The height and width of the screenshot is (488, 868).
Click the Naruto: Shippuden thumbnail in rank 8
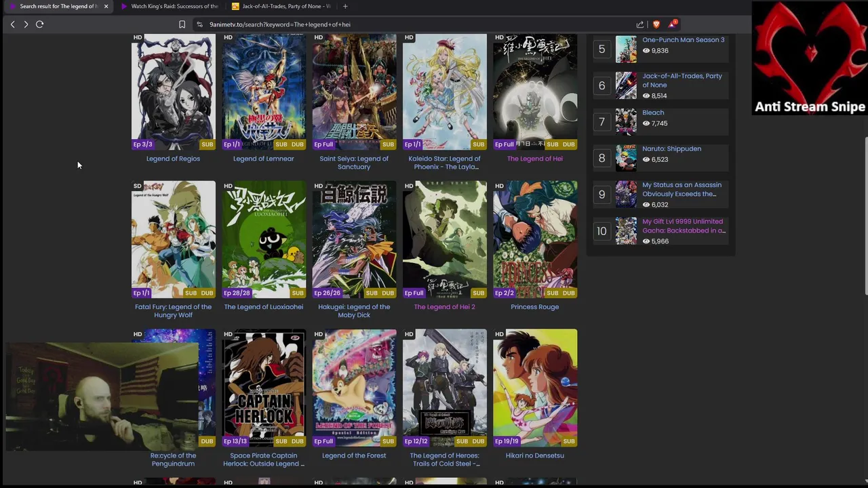[626, 158]
